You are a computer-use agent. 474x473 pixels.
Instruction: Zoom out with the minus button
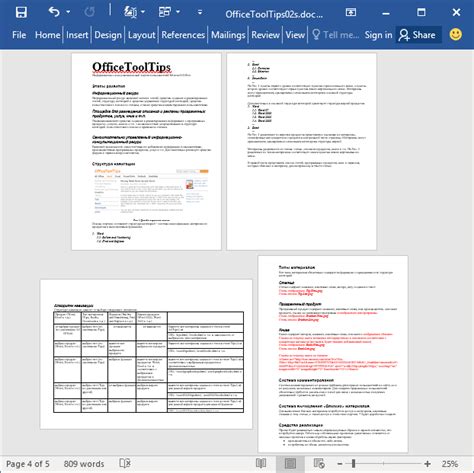[340, 464]
